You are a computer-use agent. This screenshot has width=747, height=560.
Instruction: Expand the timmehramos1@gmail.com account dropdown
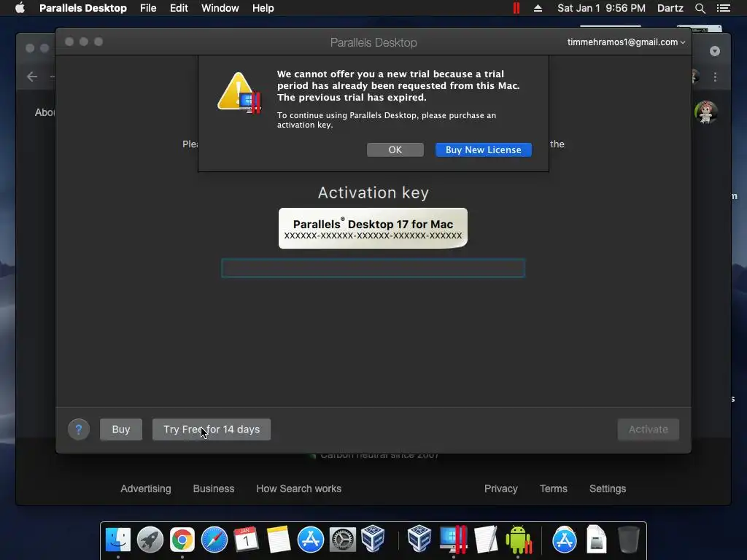pos(626,42)
